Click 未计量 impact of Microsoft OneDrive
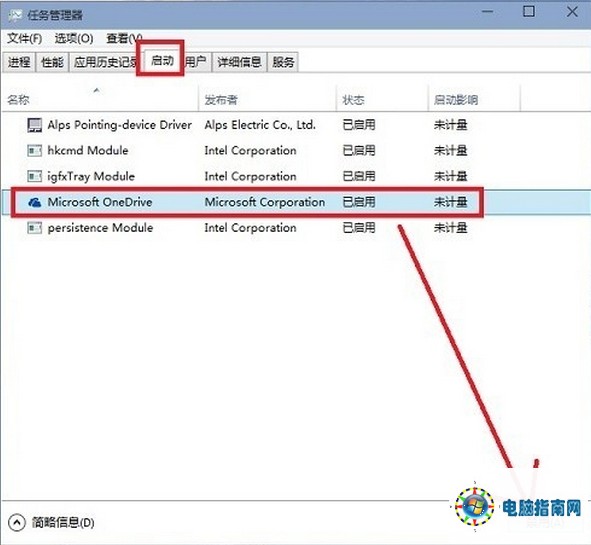 (x=450, y=202)
